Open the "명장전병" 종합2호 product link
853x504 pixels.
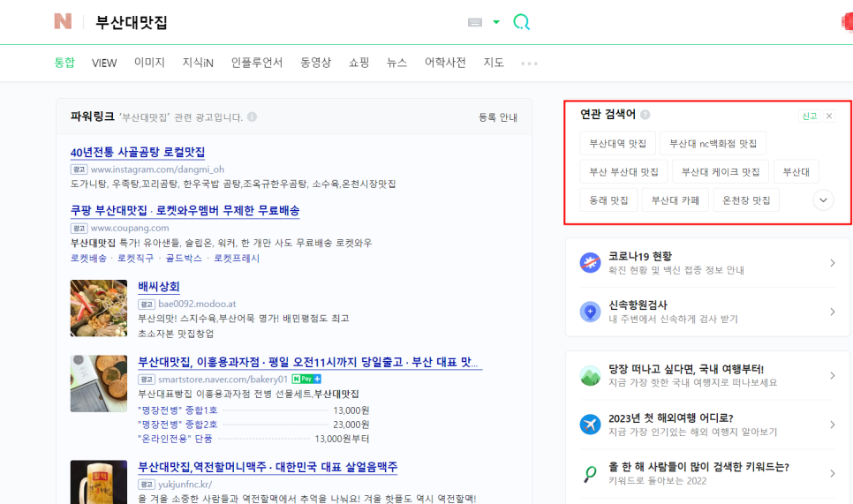click(x=177, y=425)
